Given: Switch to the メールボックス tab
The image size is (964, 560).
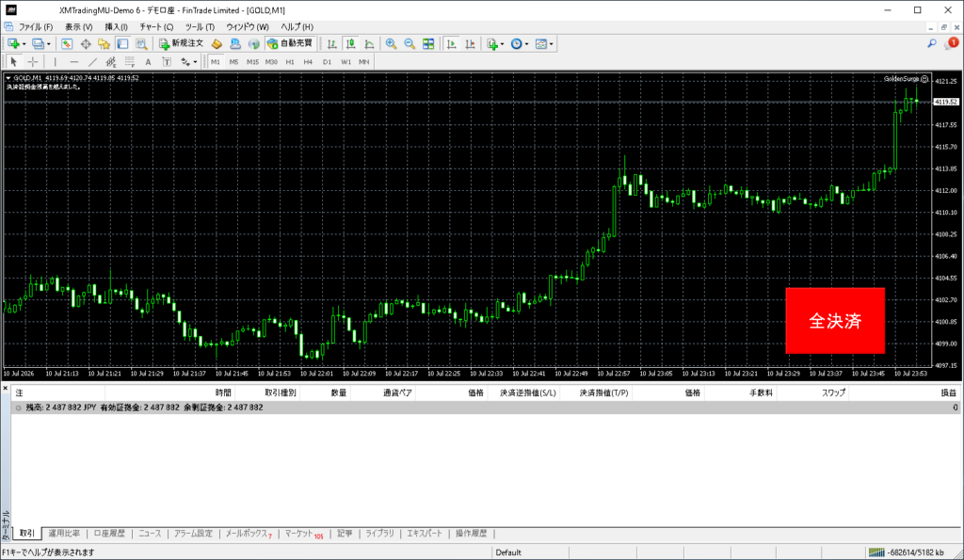Looking at the screenshot, I should click(x=249, y=534).
